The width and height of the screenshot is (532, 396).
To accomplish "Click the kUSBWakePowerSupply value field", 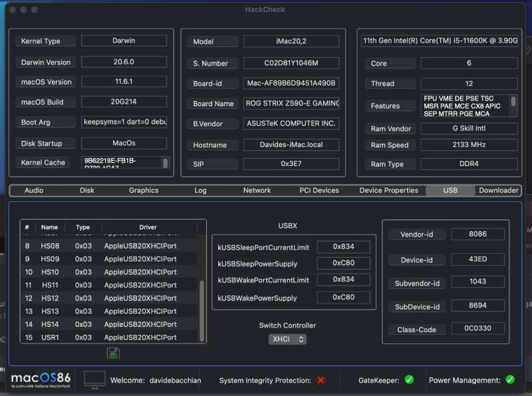I will (343, 297).
